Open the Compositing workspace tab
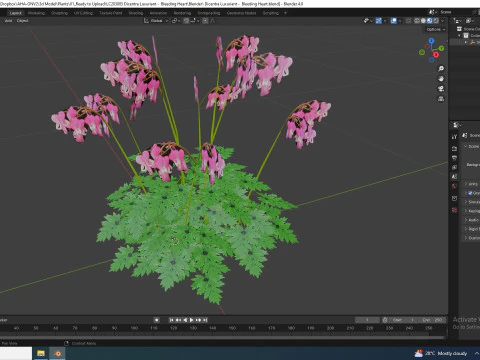This screenshot has height=360, width=480. pyautogui.click(x=209, y=13)
